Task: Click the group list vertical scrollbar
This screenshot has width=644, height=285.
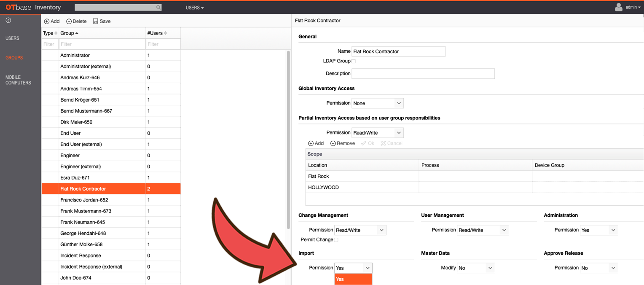Action: pos(288,139)
